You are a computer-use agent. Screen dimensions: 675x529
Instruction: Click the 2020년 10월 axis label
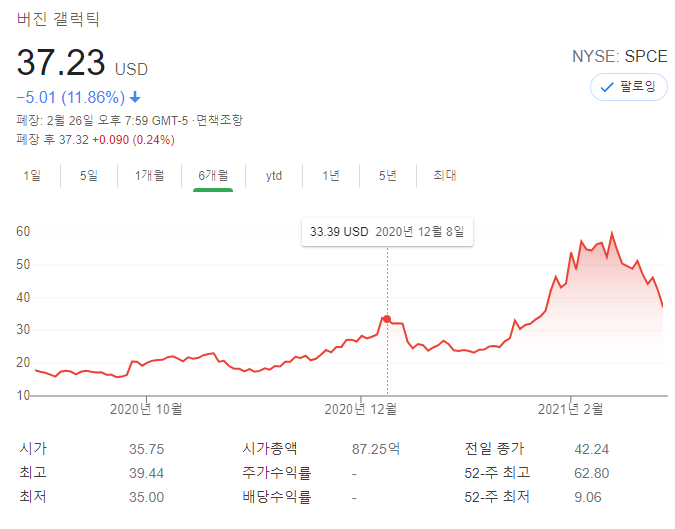[x=146, y=409]
